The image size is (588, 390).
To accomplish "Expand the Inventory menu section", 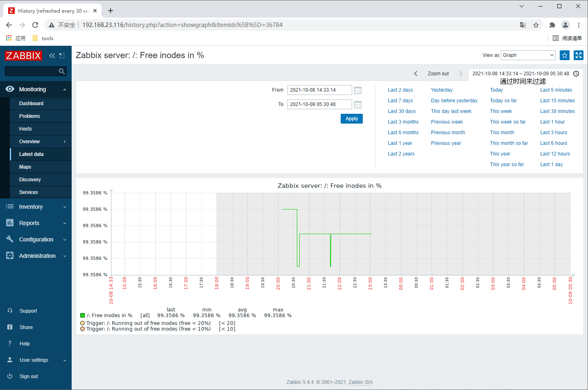I will pos(36,207).
